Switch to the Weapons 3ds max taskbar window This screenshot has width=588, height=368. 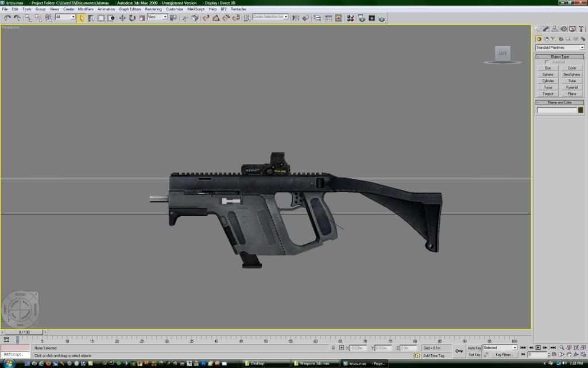coord(315,363)
